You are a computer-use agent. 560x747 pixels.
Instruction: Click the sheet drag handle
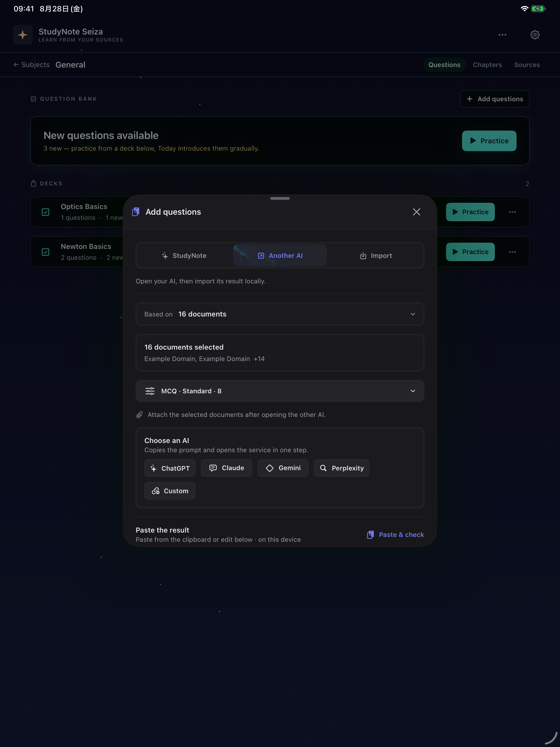[280, 199]
